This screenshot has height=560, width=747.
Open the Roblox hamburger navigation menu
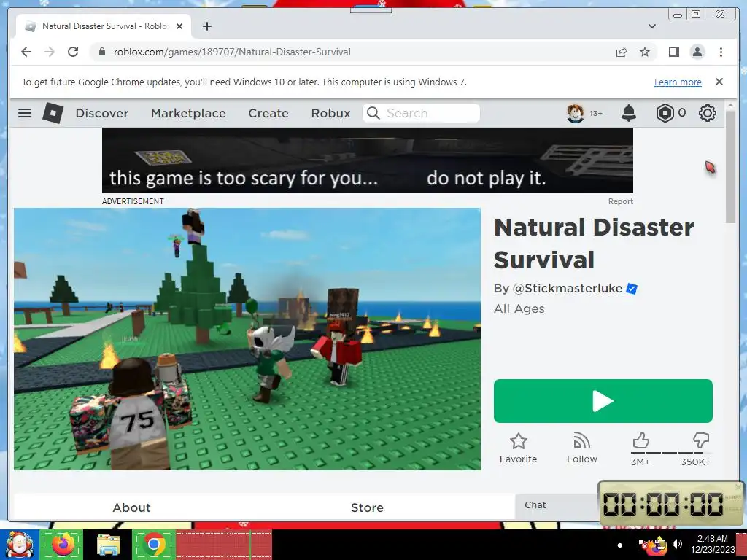[x=25, y=113]
